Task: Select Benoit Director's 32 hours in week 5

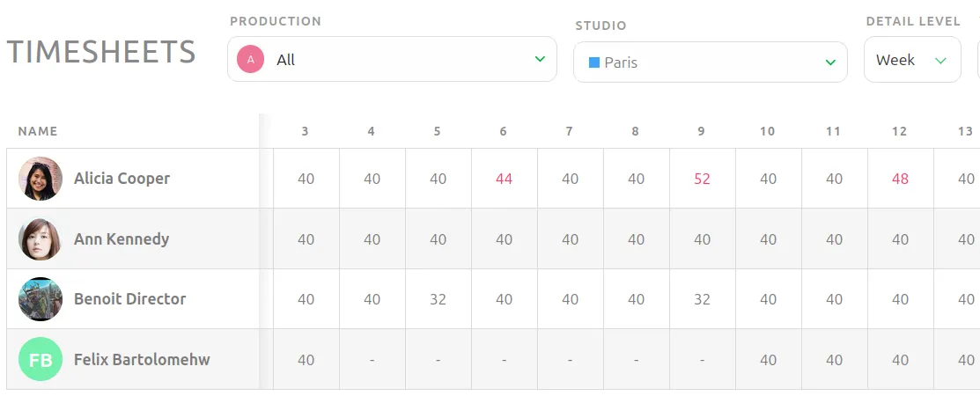Action: pos(438,299)
